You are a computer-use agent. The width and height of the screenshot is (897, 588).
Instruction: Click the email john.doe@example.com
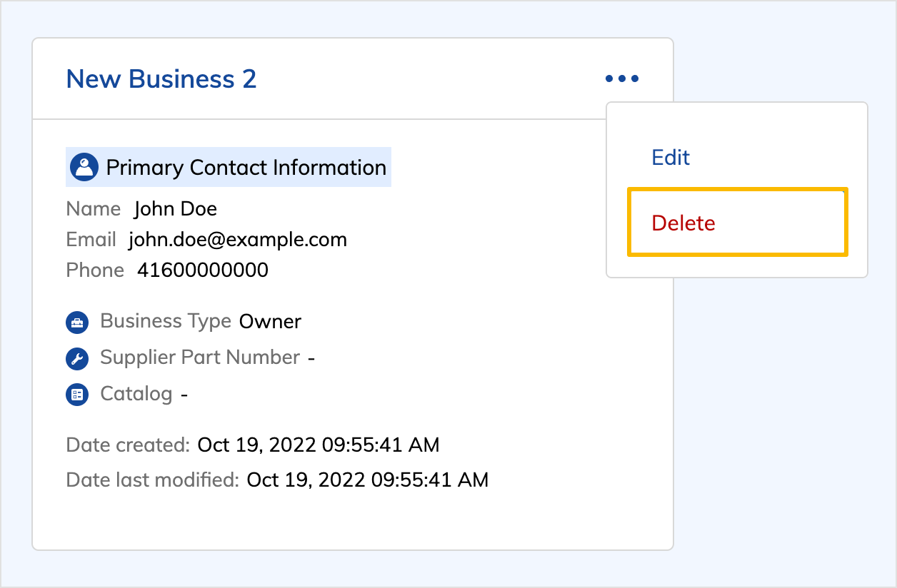(237, 239)
